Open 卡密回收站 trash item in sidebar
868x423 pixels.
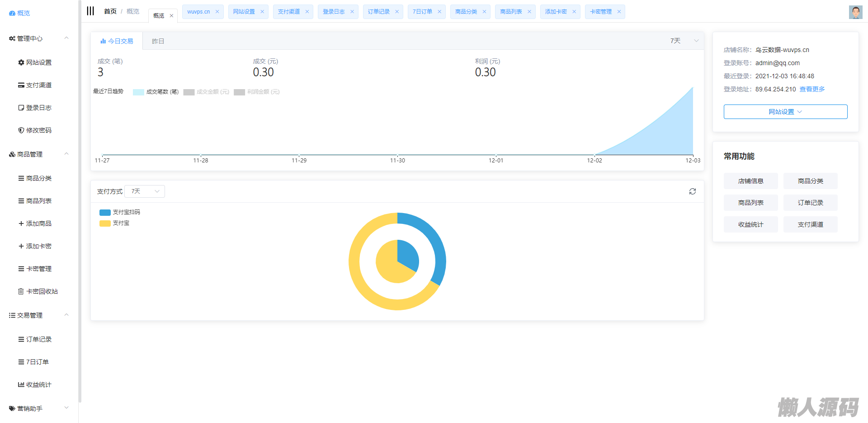coord(38,291)
